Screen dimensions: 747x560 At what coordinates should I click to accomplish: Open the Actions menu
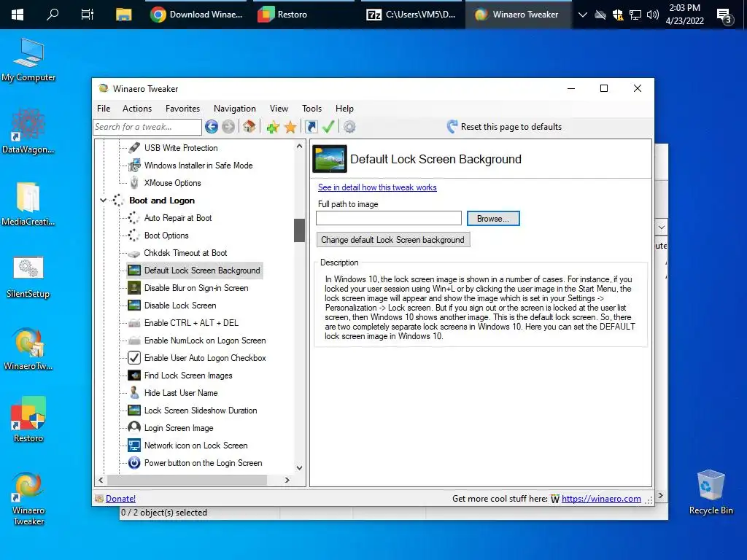tap(136, 109)
